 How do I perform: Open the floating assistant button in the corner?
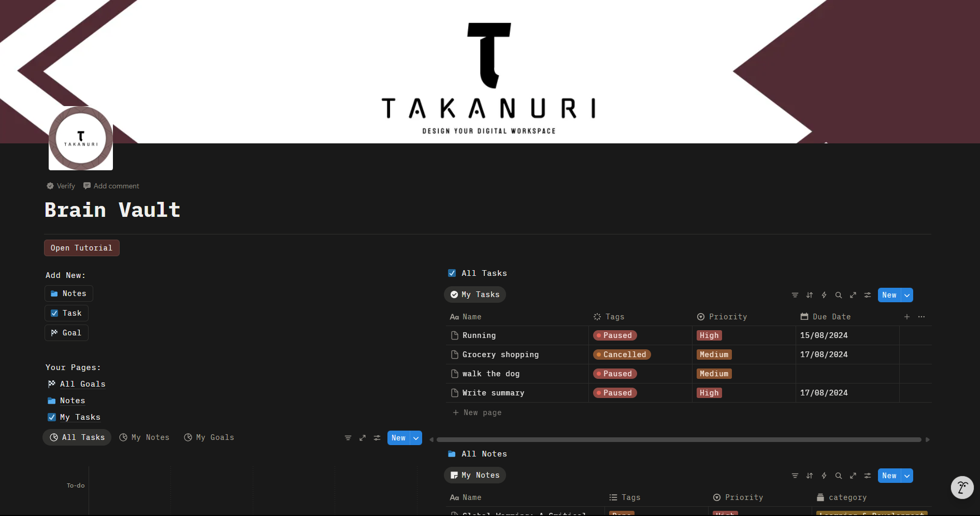coord(962,488)
